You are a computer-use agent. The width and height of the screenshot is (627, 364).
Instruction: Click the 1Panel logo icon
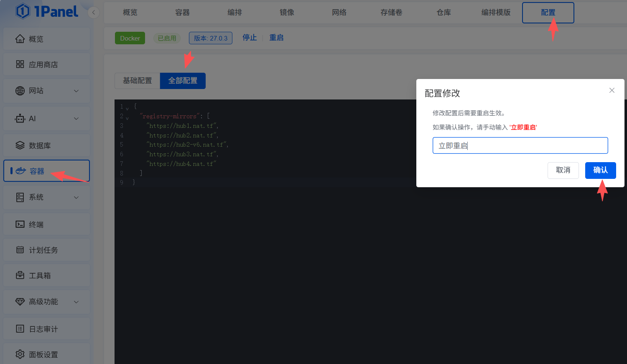23,11
